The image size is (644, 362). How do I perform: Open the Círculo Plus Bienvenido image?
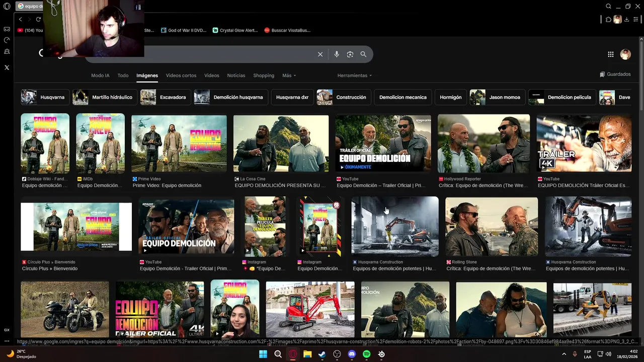[76, 227]
